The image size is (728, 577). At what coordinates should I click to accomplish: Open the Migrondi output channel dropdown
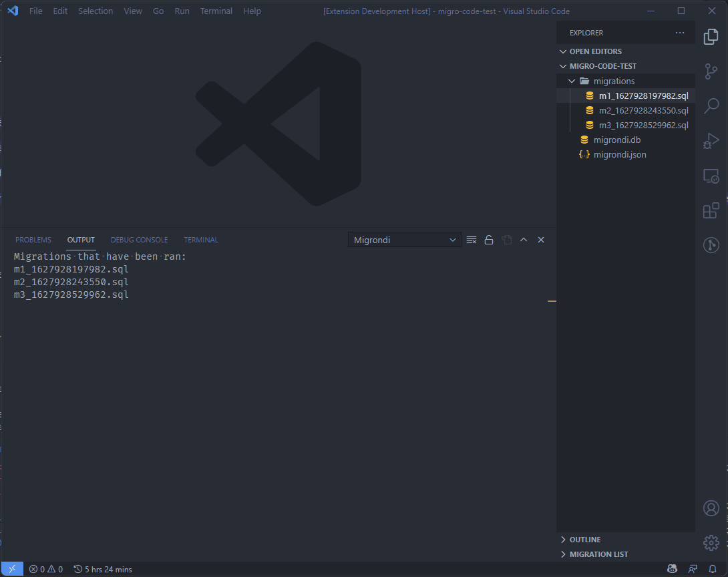pyautogui.click(x=404, y=240)
